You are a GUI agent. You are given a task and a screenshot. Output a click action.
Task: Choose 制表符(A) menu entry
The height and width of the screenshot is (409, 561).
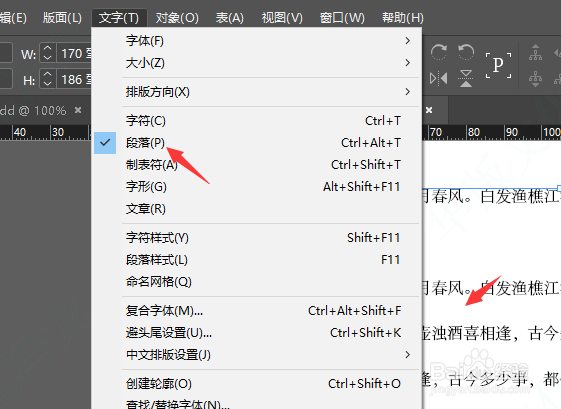257,165
